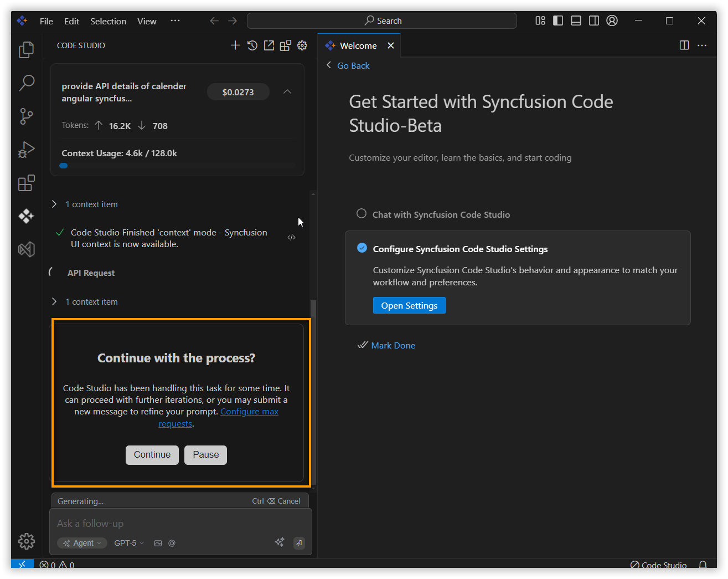728x579 pixels.
Task: Click the API Request row
Action: pyautogui.click(x=91, y=273)
